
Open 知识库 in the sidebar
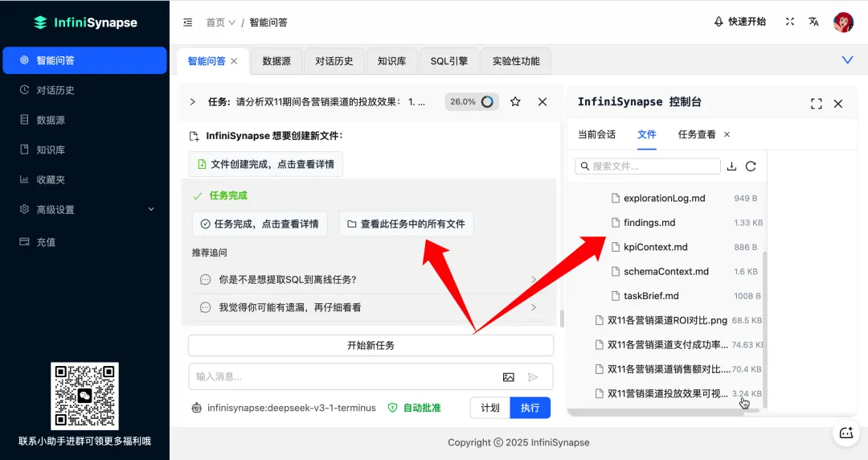[x=84, y=150]
